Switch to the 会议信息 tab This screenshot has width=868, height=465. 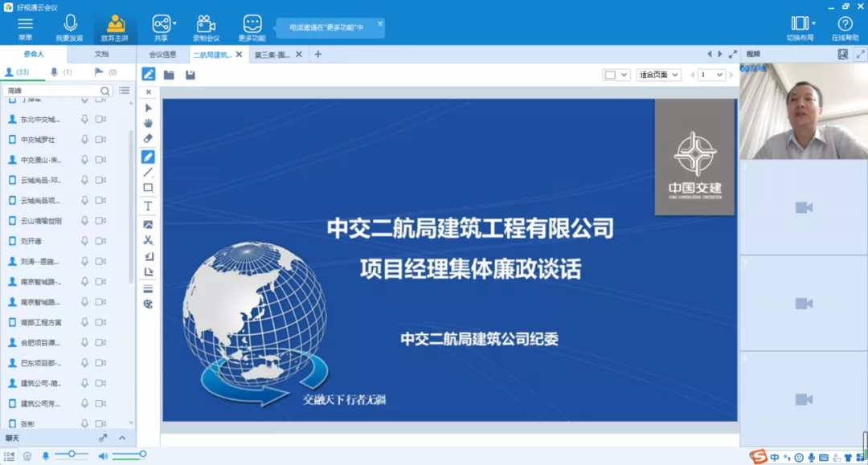162,55
